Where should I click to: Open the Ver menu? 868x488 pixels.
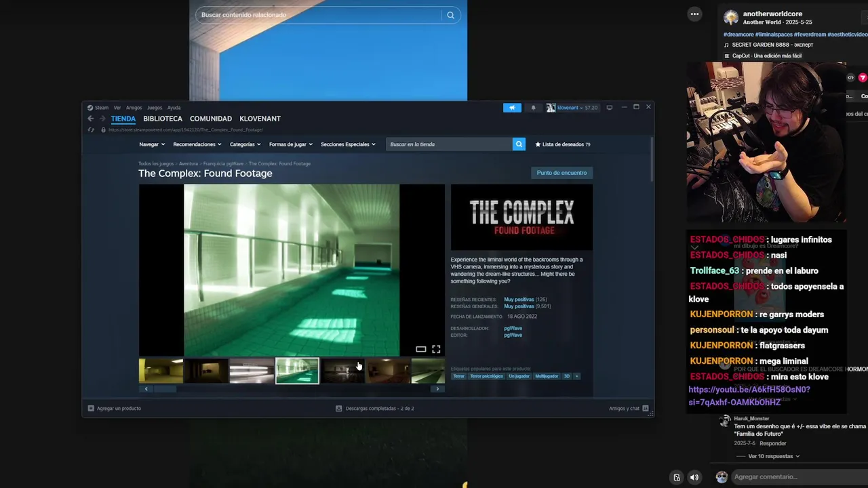point(117,107)
